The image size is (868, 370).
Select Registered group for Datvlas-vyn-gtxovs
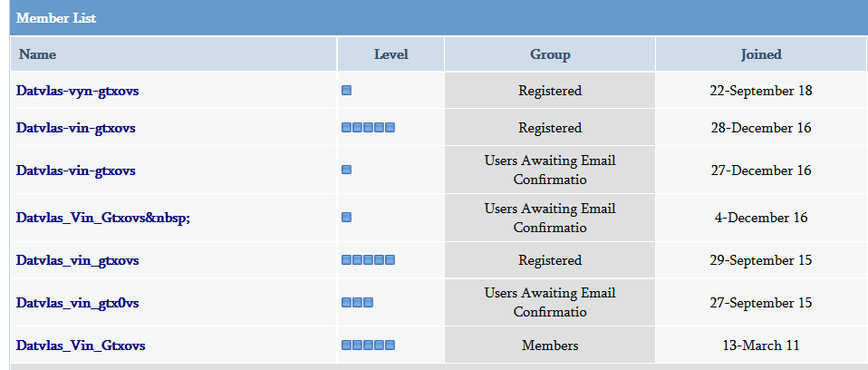(550, 91)
